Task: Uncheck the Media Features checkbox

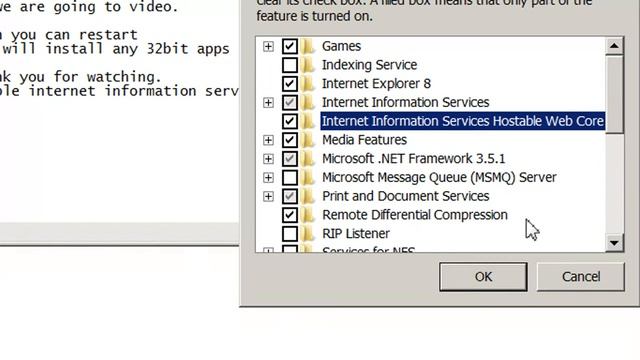Action: point(290,140)
